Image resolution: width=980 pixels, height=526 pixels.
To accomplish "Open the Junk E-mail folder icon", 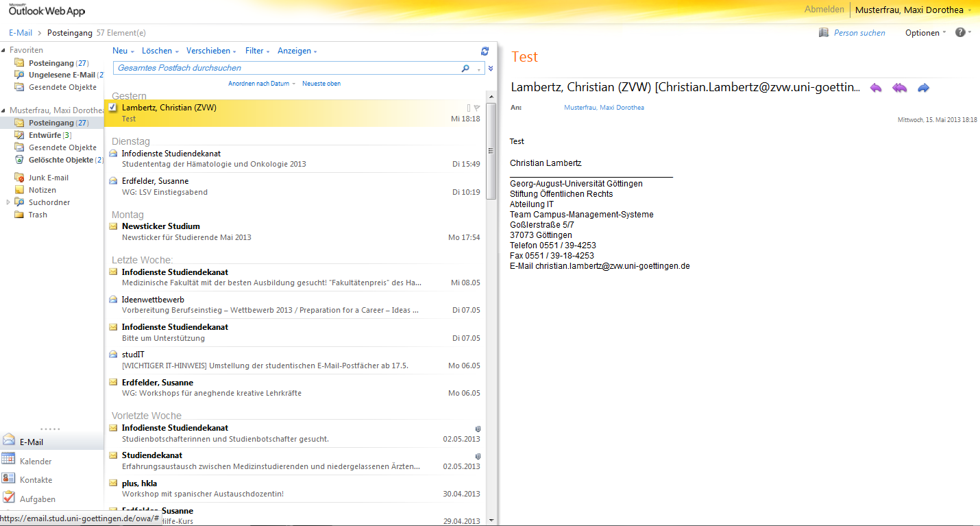I will click(x=19, y=178).
